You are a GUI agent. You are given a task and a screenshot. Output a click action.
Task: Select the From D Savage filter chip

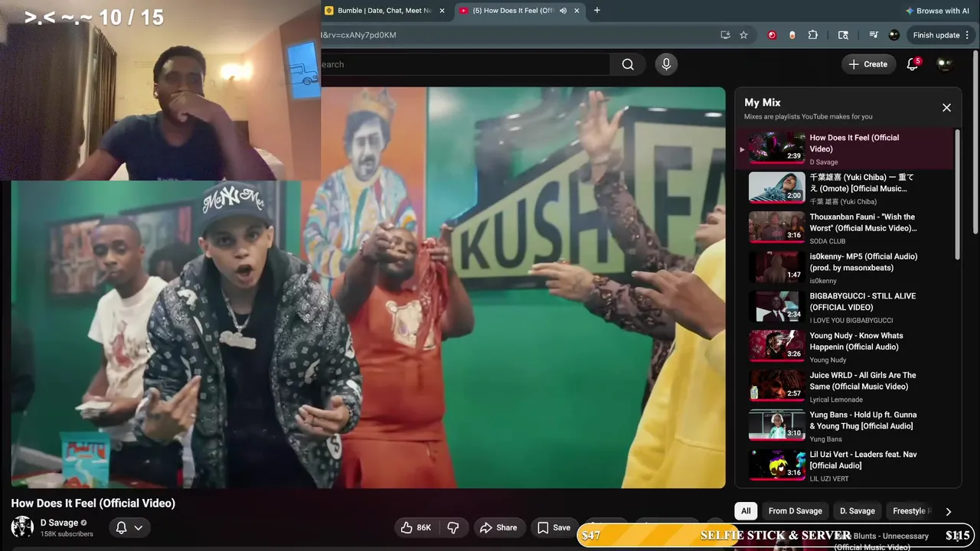coord(795,511)
